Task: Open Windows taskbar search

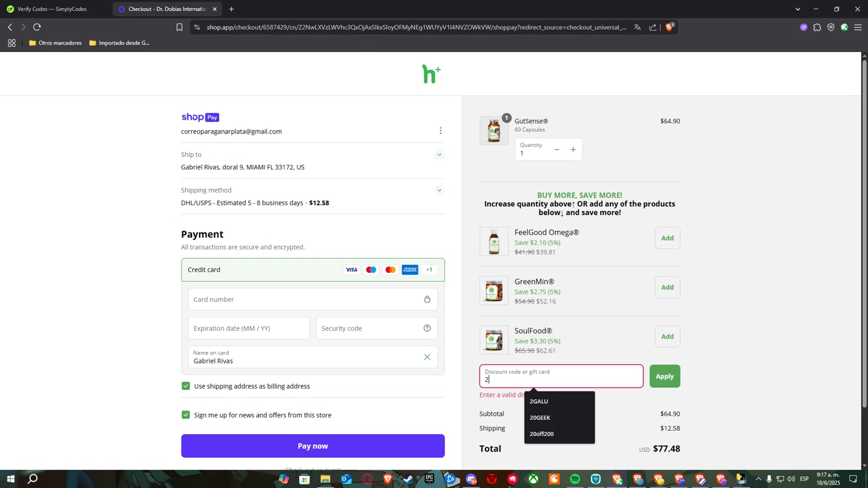Action: pyautogui.click(x=33, y=479)
